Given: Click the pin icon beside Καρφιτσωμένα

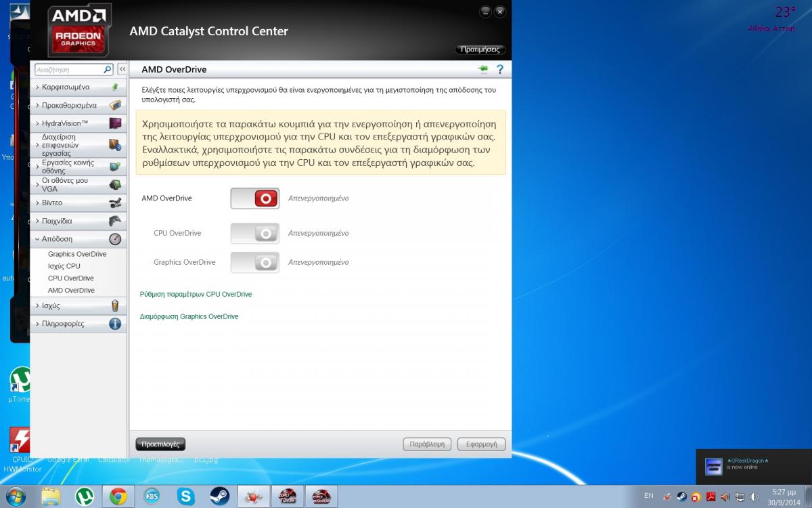Looking at the screenshot, I should [x=115, y=87].
